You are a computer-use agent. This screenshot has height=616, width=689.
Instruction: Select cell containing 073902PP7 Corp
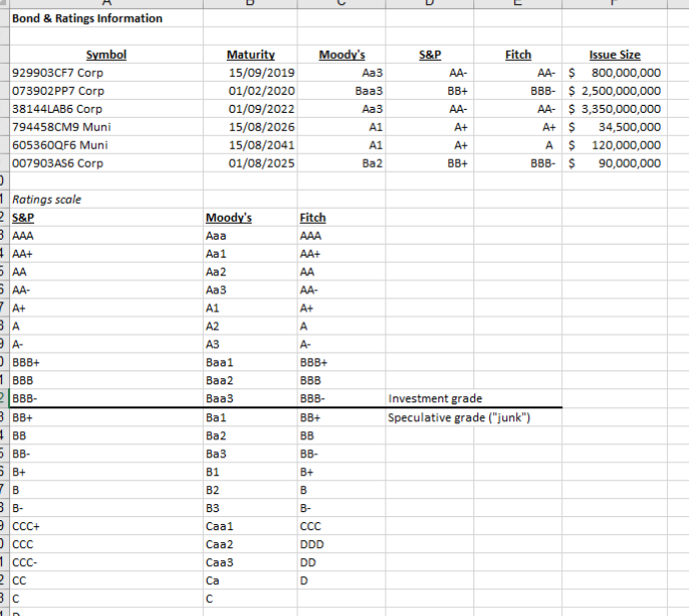(106, 91)
